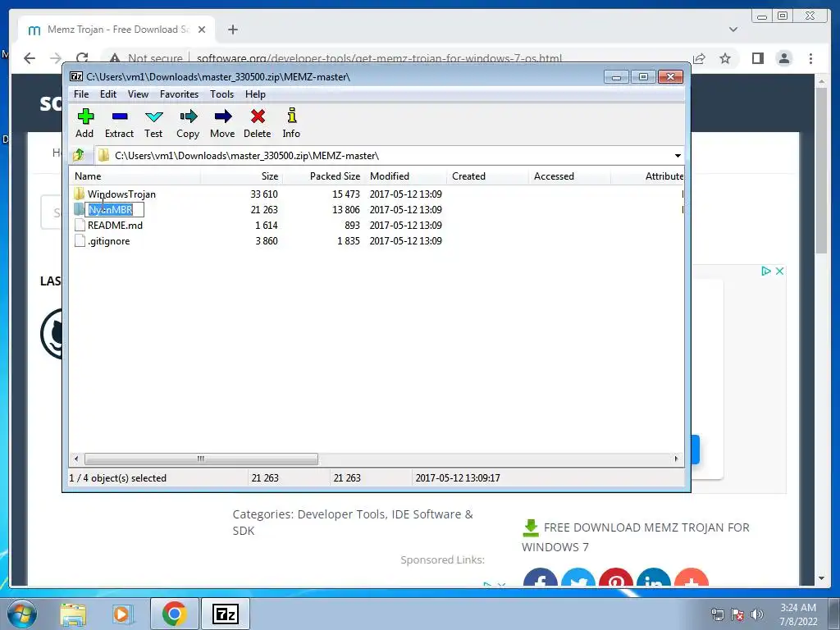Open the Help menu

tap(256, 94)
